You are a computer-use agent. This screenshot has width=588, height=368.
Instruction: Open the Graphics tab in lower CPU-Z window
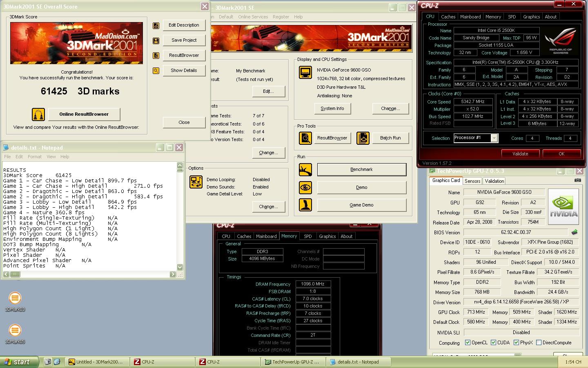point(327,236)
